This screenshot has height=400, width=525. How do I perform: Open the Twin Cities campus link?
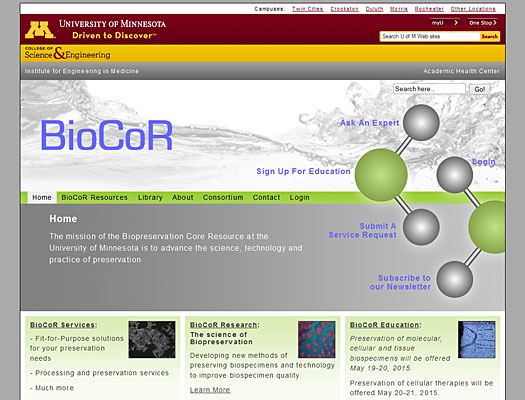pyautogui.click(x=308, y=9)
